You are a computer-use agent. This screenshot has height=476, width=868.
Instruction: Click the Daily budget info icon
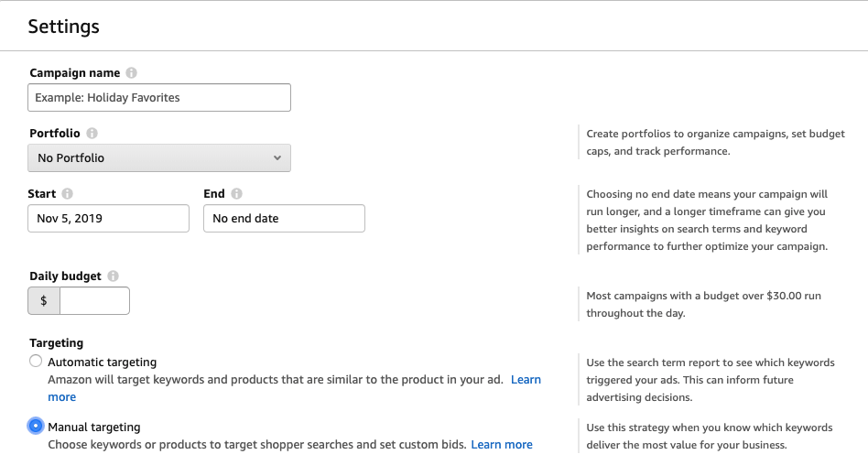(x=113, y=276)
